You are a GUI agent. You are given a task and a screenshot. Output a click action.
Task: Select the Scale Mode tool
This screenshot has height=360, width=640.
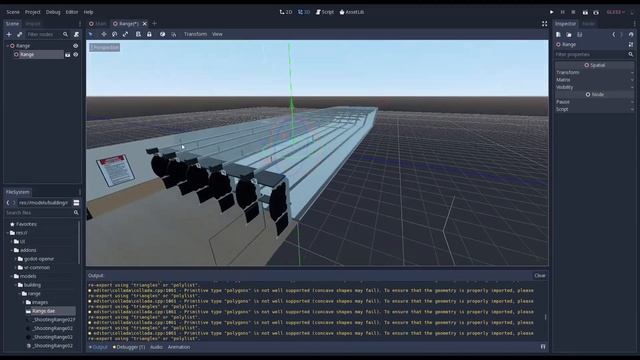point(126,34)
